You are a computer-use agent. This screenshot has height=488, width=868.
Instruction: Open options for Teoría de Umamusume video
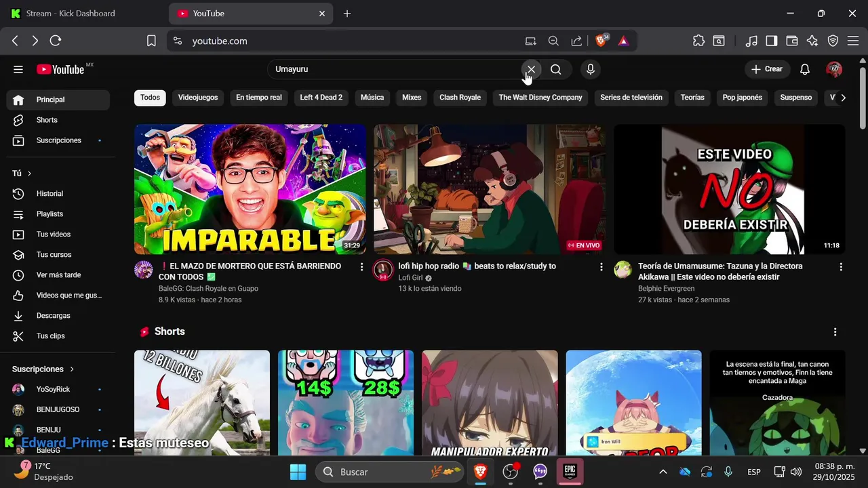[x=841, y=267]
